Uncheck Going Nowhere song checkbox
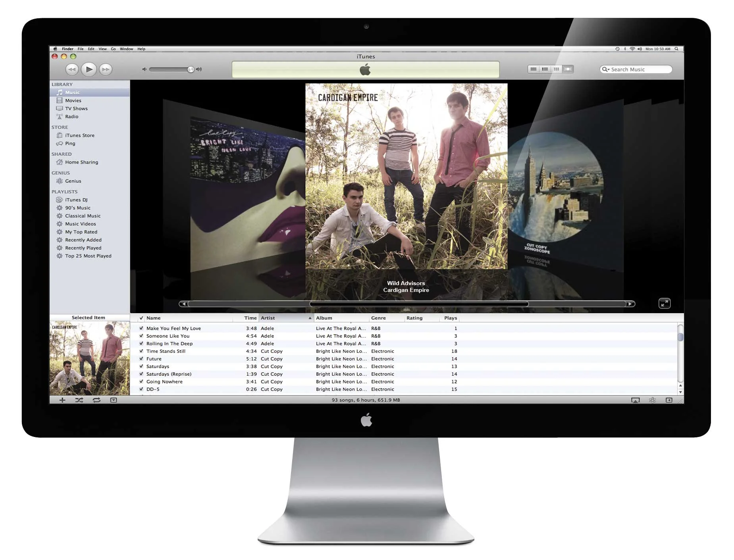The image size is (734, 560). tap(141, 381)
